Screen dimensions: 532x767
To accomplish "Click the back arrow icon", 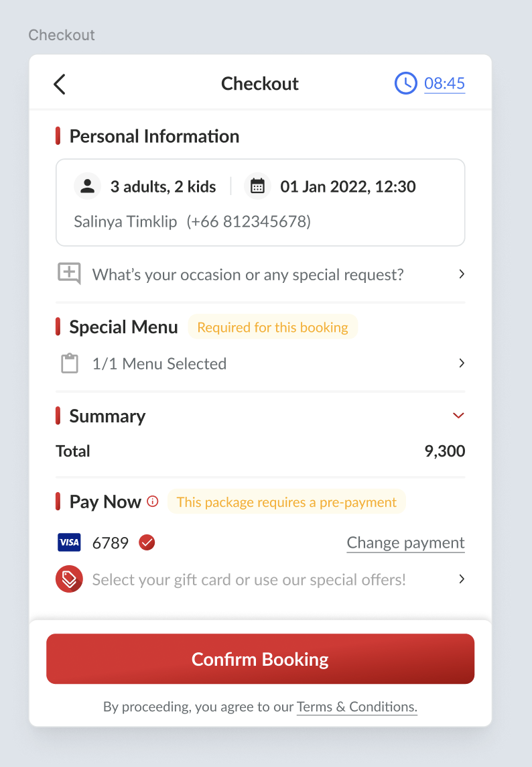I will [x=60, y=84].
